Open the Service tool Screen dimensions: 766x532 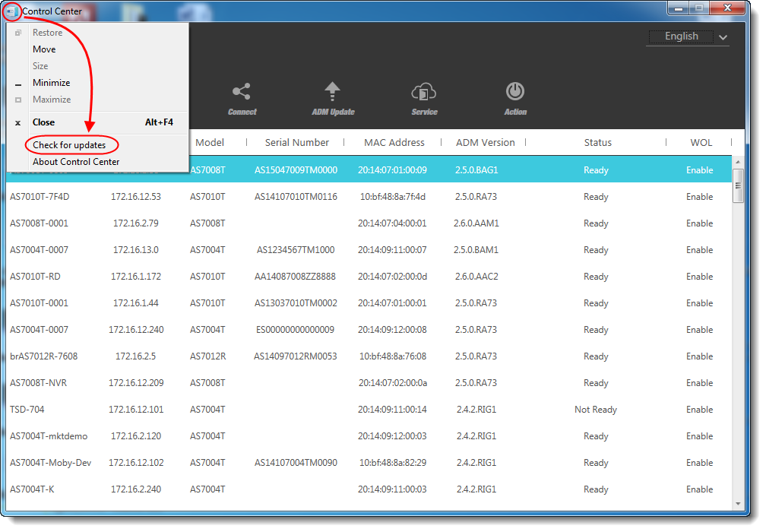[423, 97]
